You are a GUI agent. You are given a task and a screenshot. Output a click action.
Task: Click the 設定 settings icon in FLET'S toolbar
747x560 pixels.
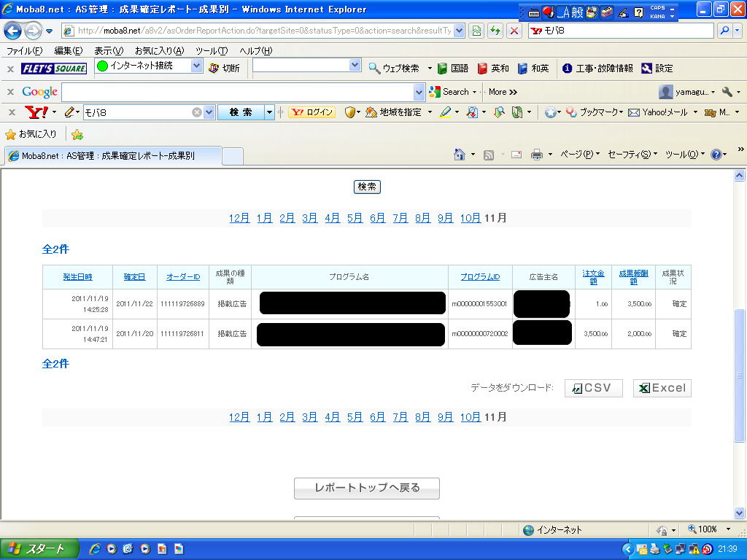pyautogui.click(x=646, y=69)
